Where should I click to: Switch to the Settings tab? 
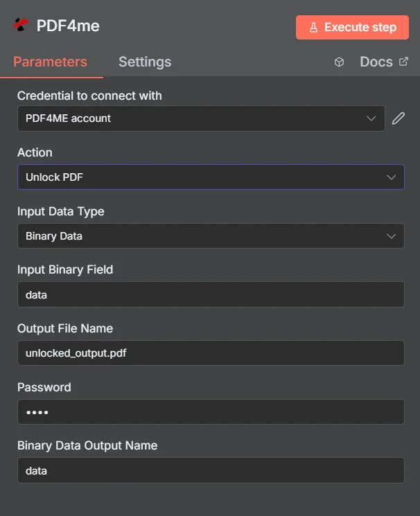pyautogui.click(x=145, y=62)
